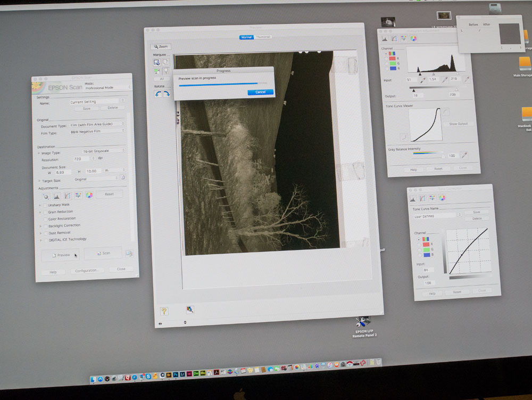Viewport: 532px width, 400px height.
Task: Click the output white point slider marker
Action: click(x=456, y=89)
